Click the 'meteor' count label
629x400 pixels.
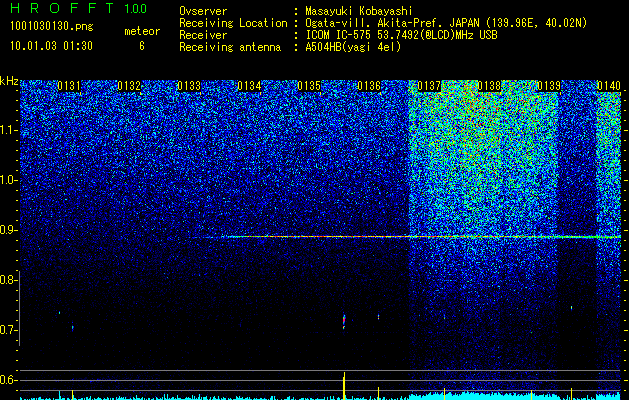point(142,31)
